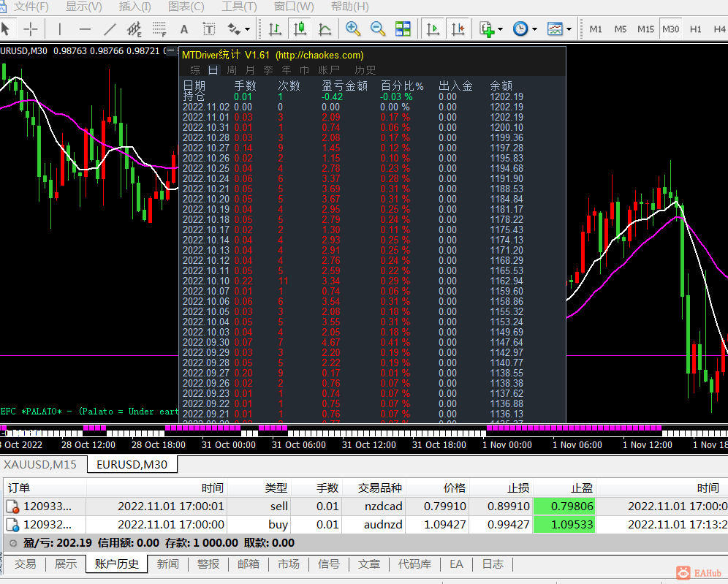
Task: Open the 帮助(H) menu
Action: tap(349, 7)
